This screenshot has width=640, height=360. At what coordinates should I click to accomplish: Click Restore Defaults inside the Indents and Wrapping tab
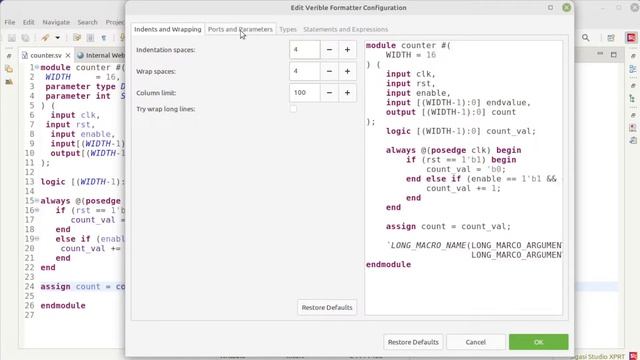327,307
